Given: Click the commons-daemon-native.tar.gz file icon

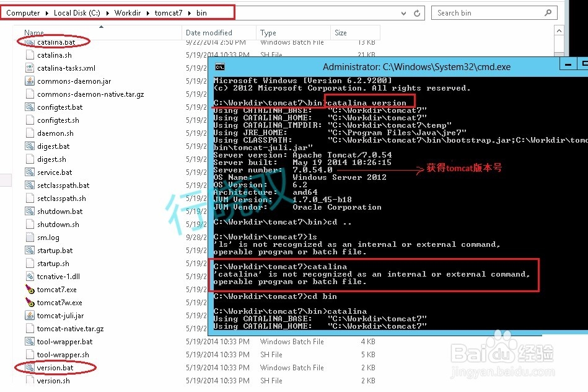Looking at the screenshot, I should [30, 94].
